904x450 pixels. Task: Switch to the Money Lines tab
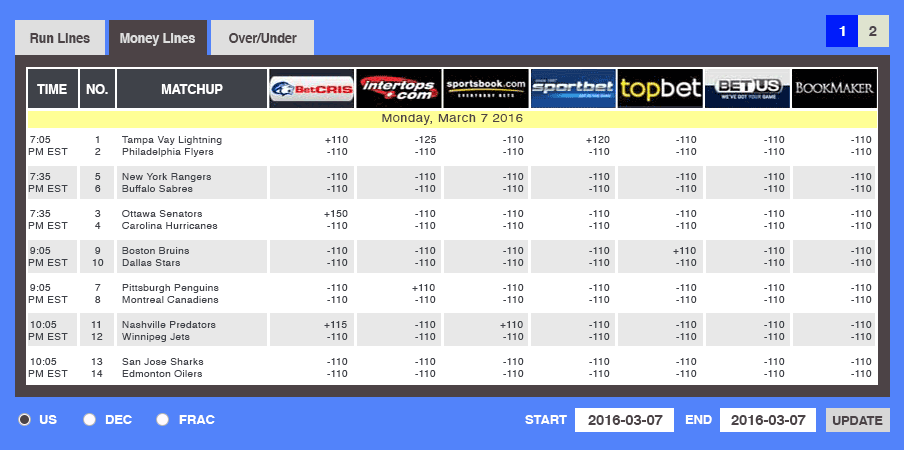[157, 38]
